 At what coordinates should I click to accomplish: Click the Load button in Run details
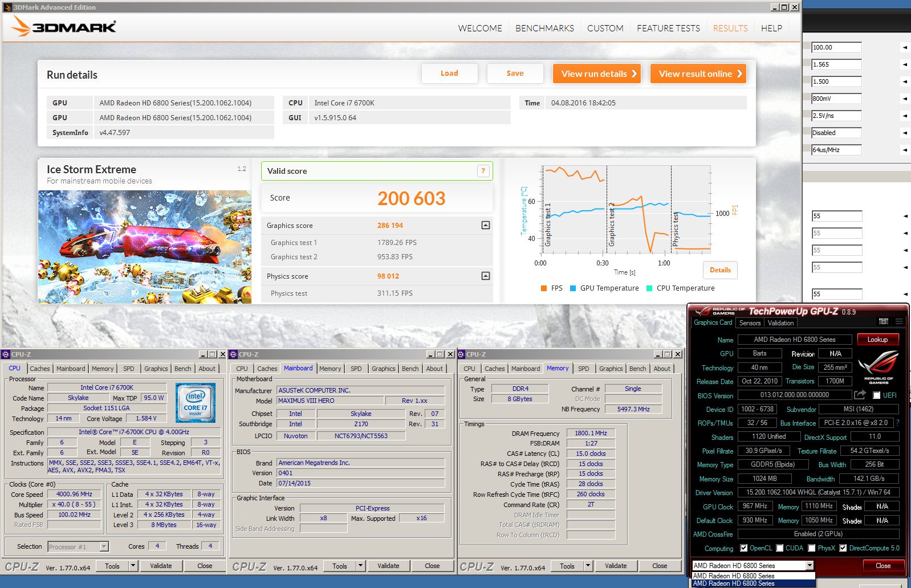click(449, 73)
